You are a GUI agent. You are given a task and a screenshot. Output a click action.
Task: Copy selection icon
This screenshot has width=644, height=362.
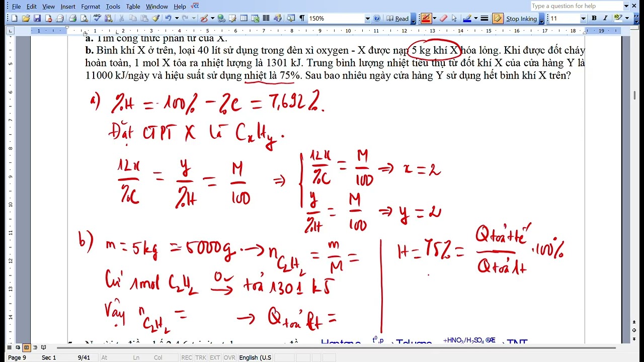click(x=133, y=18)
